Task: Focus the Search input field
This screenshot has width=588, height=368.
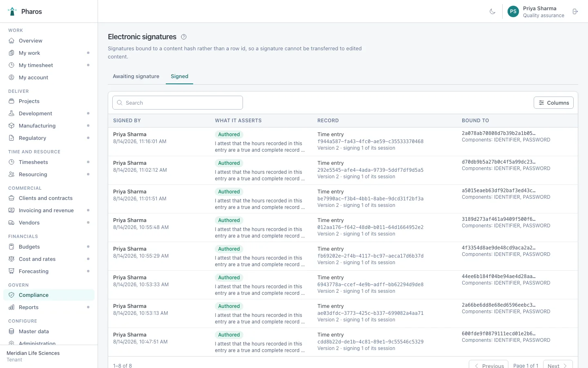Action: coord(178,103)
